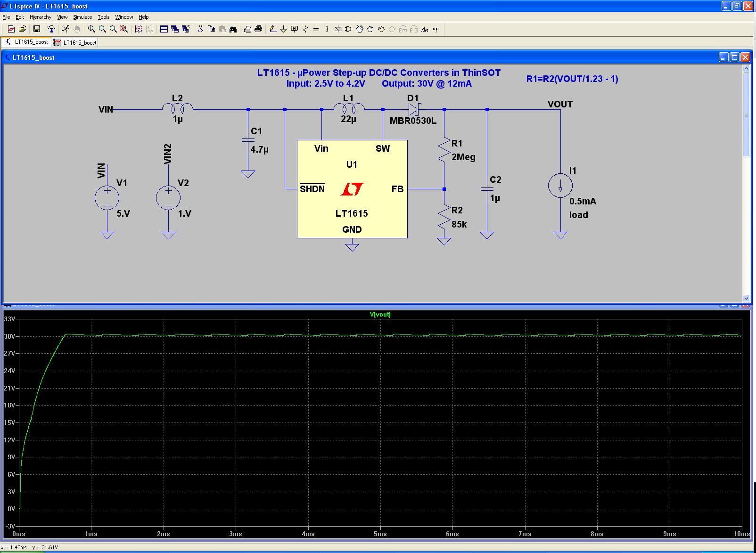Open the Edit menu
The width and height of the screenshot is (756, 553).
click(20, 17)
